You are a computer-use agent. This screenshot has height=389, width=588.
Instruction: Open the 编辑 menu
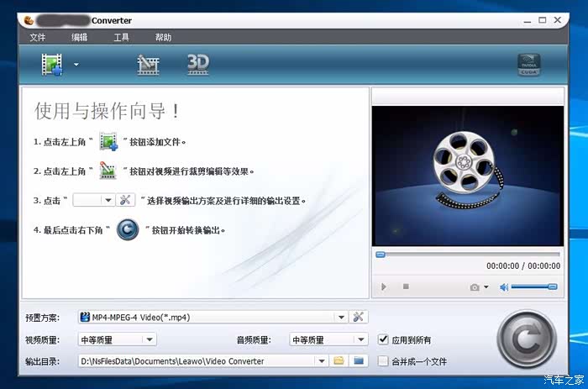point(80,37)
